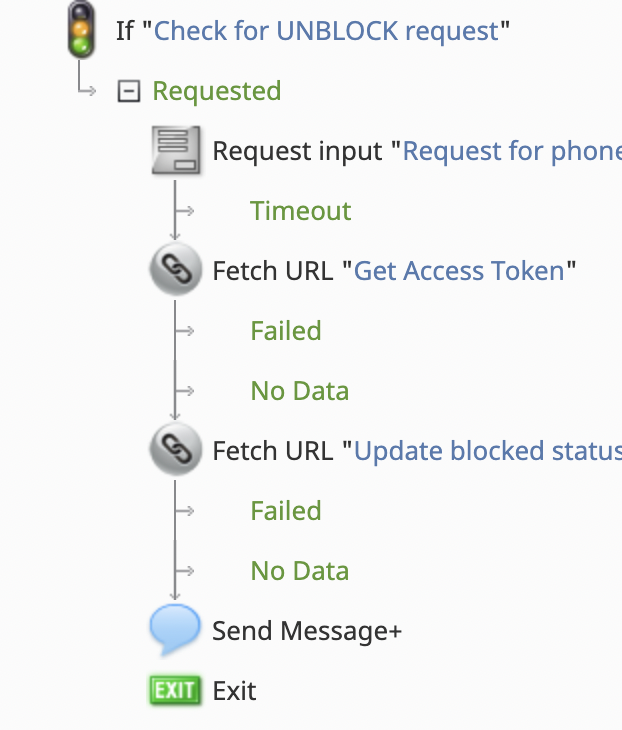
Task: Select the Send Message speech bubble icon
Action: point(175,629)
